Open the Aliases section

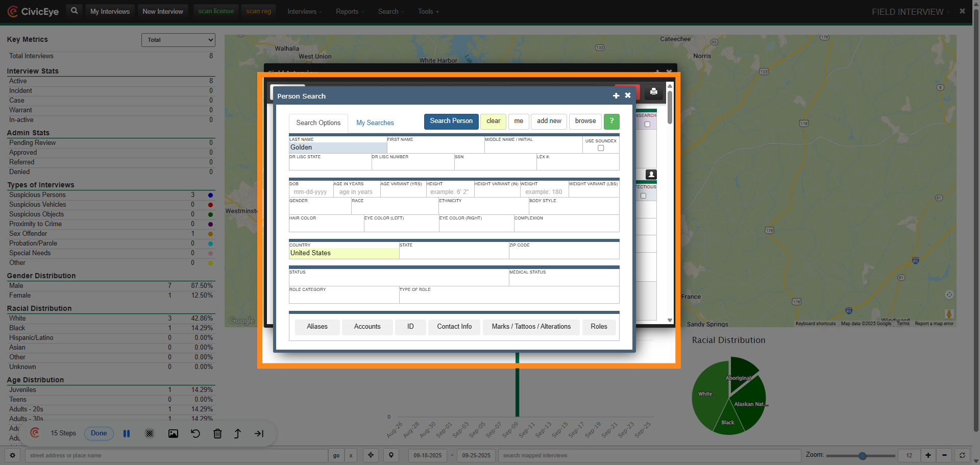[x=317, y=327]
